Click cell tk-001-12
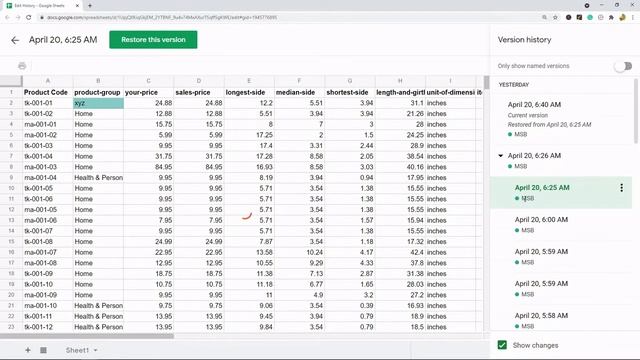The width and height of the screenshot is (640, 360). click(x=47, y=327)
